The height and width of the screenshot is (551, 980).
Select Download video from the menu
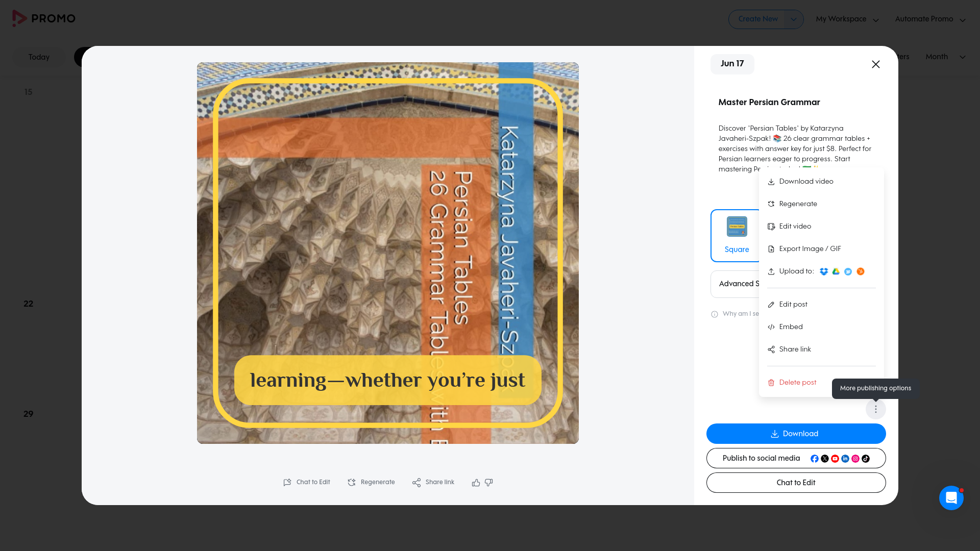[x=800, y=182]
